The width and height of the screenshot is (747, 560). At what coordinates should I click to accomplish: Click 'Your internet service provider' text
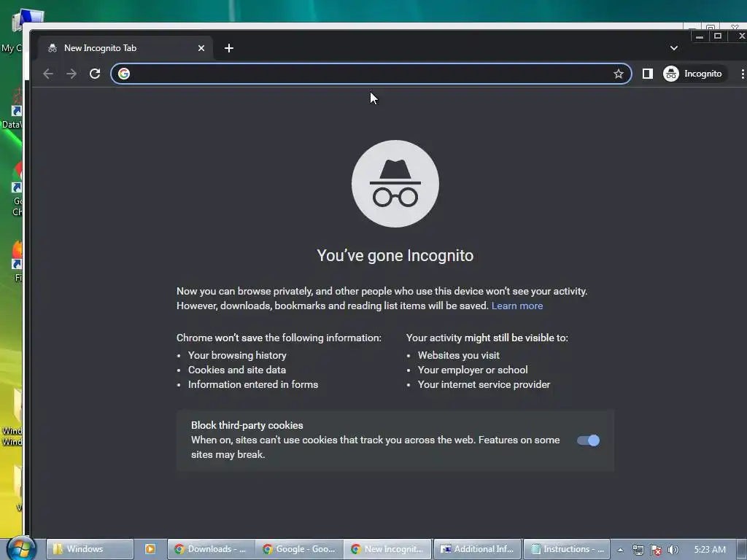coord(484,384)
